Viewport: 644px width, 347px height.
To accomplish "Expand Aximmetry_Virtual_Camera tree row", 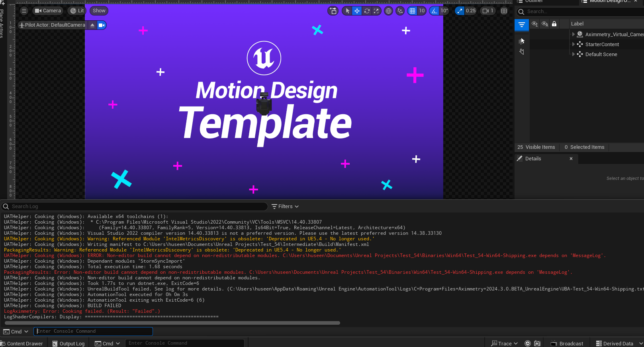I will coord(574,34).
